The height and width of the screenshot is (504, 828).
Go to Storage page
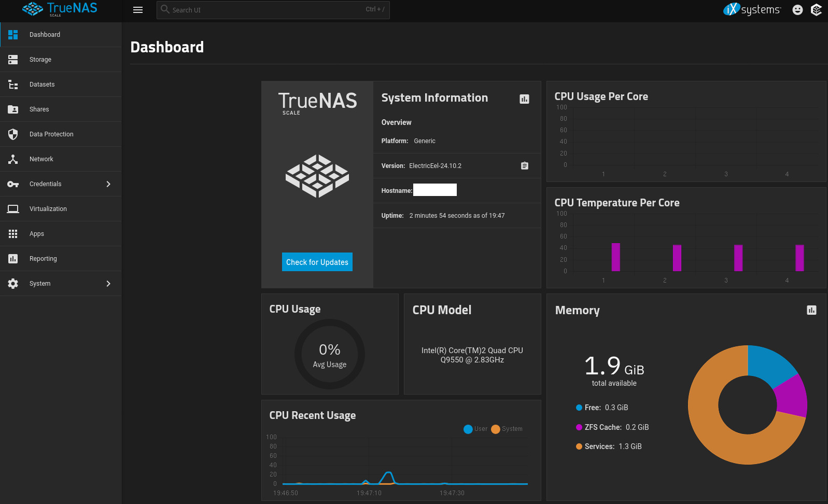(x=61, y=60)
